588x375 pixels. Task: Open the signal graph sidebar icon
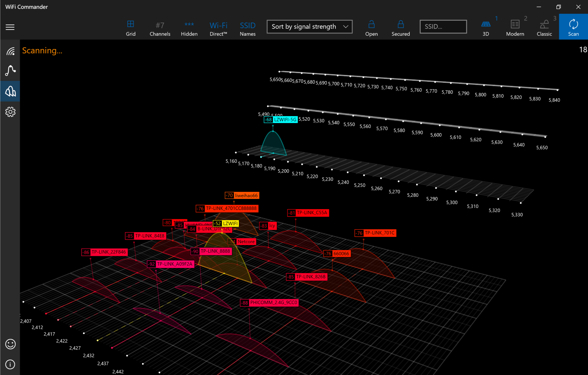click(10, 71)
